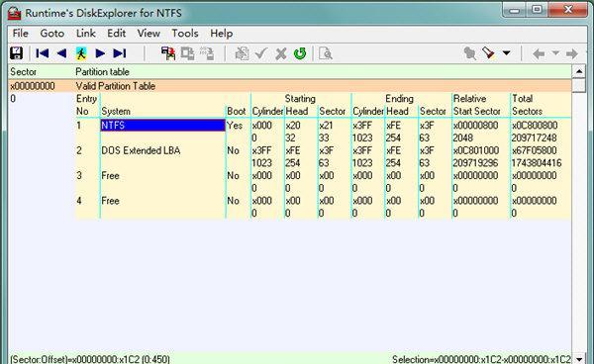Open the File menu
Screen dimensions: 594x364
point(20,34)
